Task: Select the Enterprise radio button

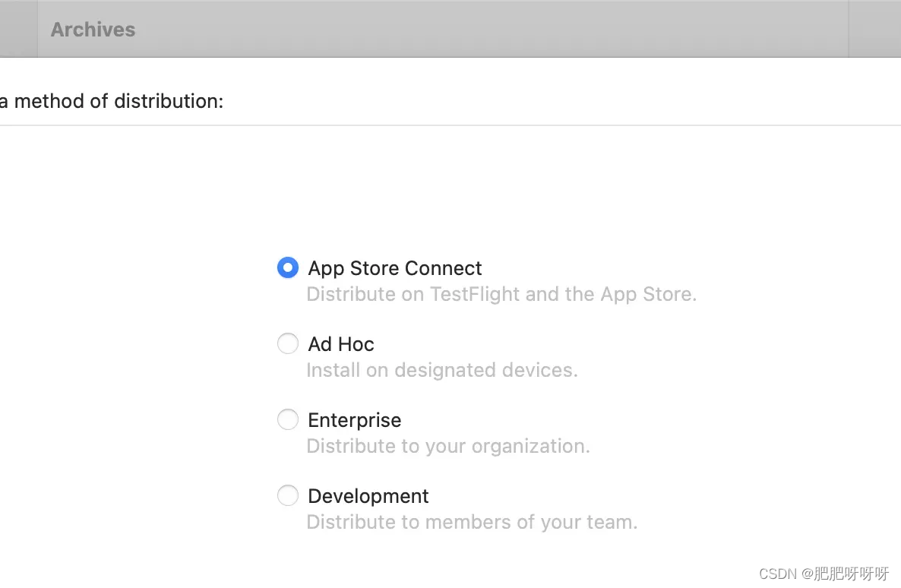Action: 288,419
